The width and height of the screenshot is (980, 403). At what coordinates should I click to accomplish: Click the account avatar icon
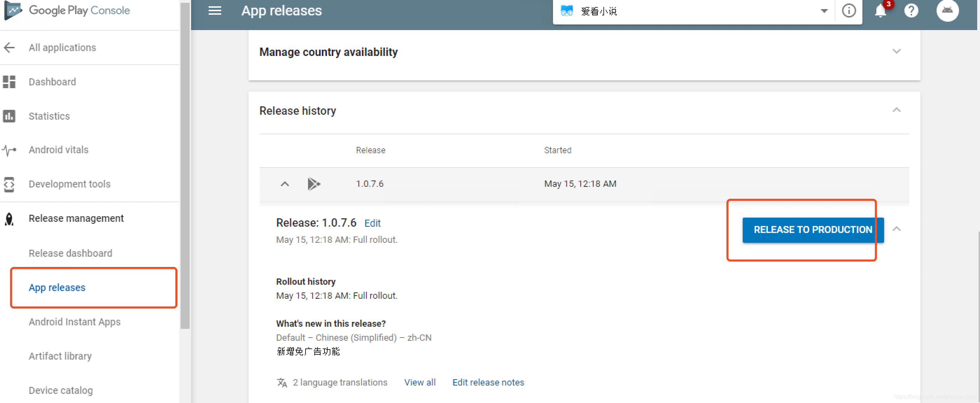pos(947,10)
